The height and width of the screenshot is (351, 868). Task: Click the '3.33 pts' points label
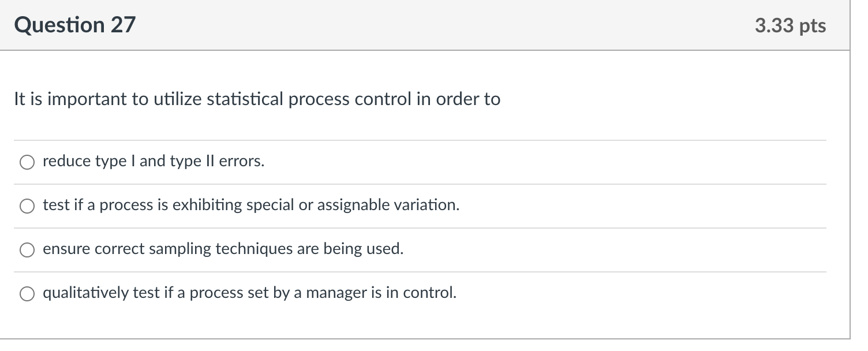click(790, 26)
